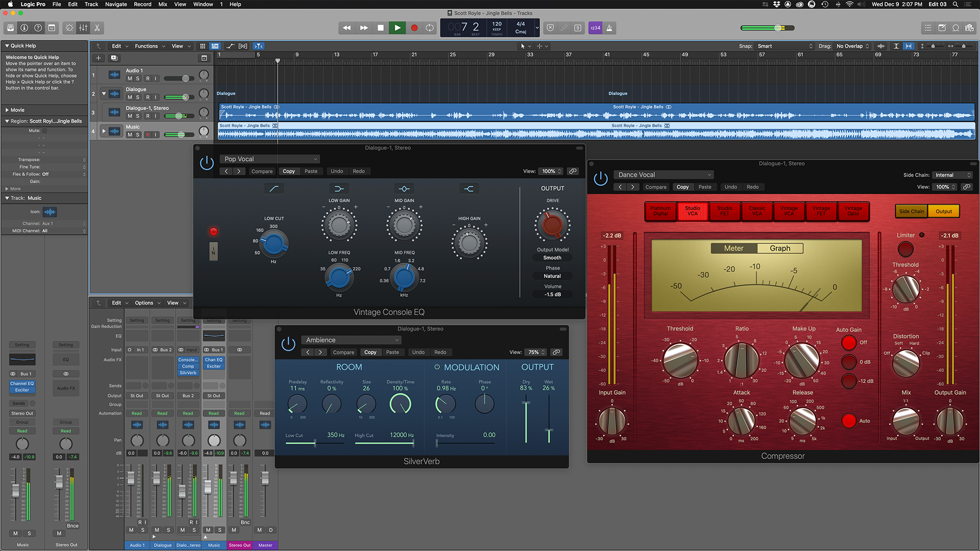Click the Compressor Threshold knob
Viewport: 980px width, 551px height.
pyautogui.click(x=680, y=360)
